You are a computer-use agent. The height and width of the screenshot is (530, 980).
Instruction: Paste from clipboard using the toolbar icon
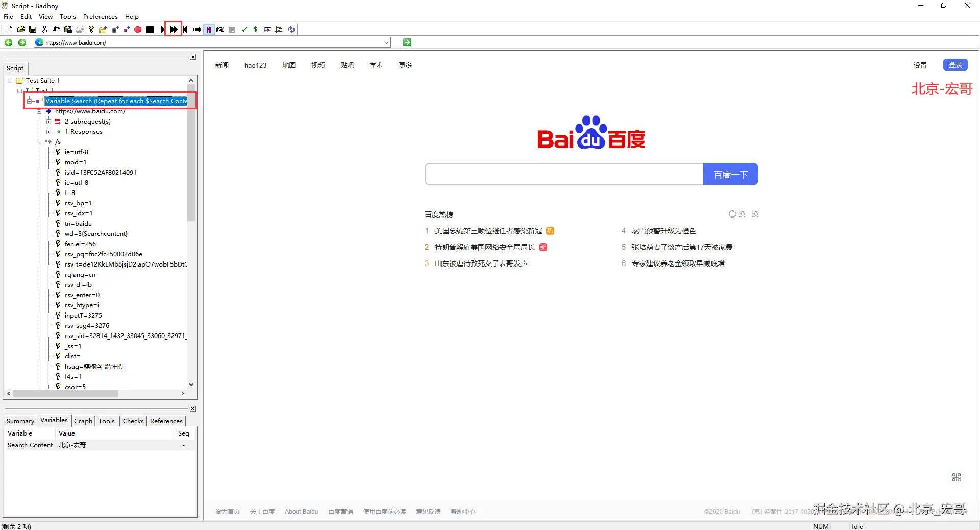click(68, 29)
